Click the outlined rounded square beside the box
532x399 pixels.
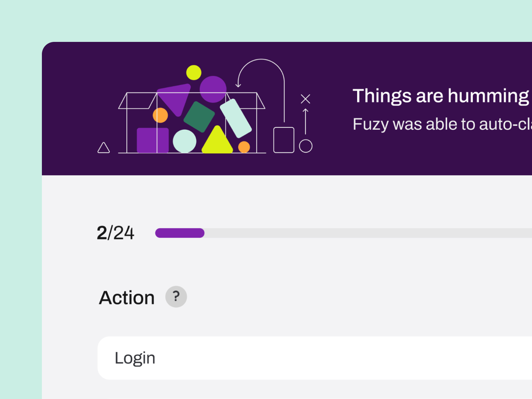284,140
